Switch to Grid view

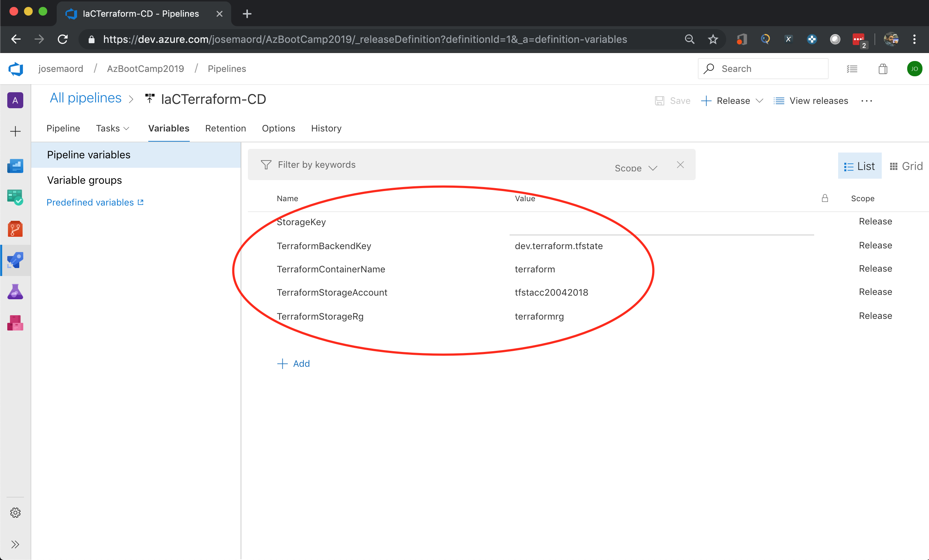[x=906, y=166]
